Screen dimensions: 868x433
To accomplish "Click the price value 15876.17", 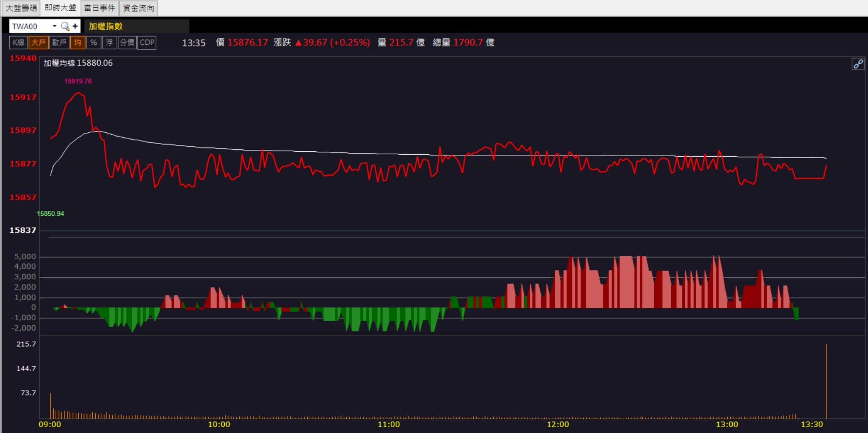I will point(248,42).
